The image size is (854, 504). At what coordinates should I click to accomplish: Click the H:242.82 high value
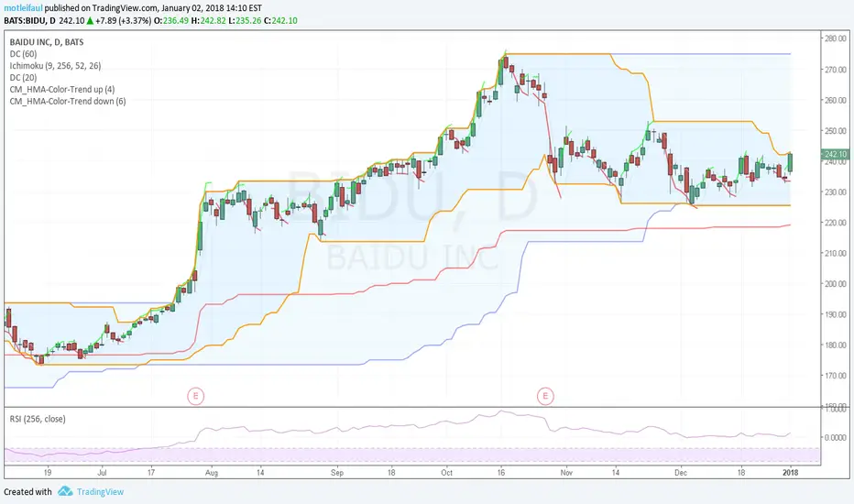[209, 21]
